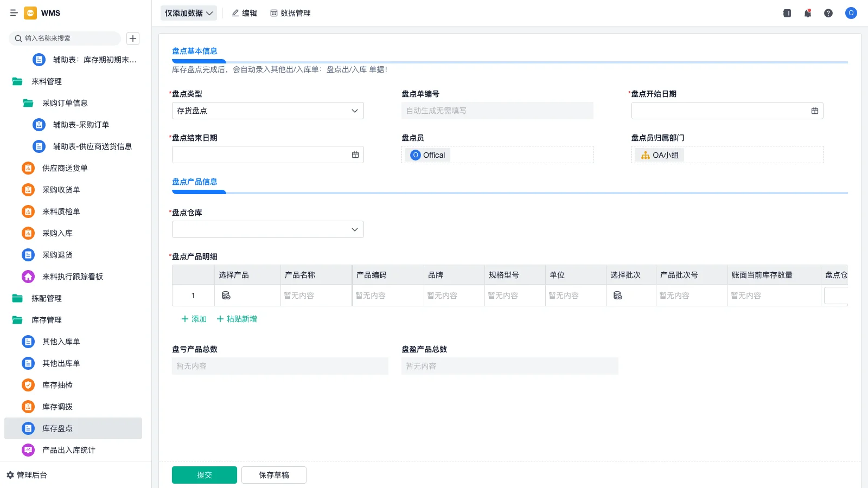Image resolution: width=868 pixels, height=488 pixels.
Task: Open the 盘点类型 dropdown showing 存货盘点
Action: [268, 111]
